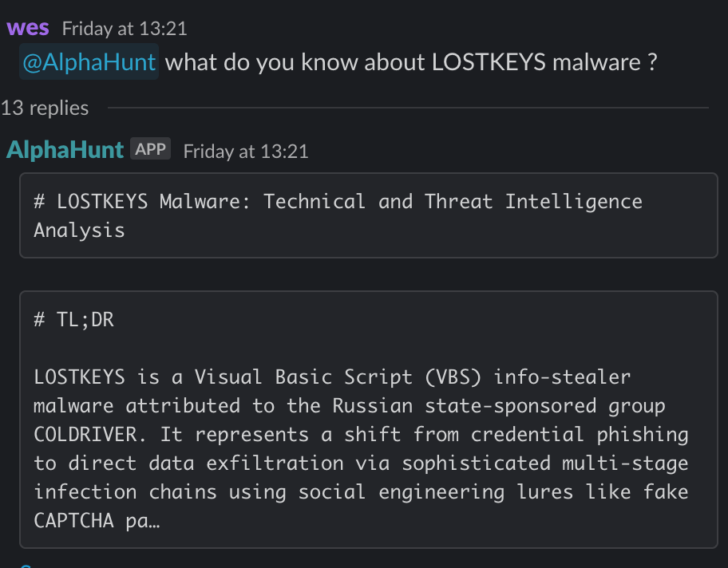Open the AlphaHunt app profile name
Screen dimensions: 728x568
coord(65,150)
